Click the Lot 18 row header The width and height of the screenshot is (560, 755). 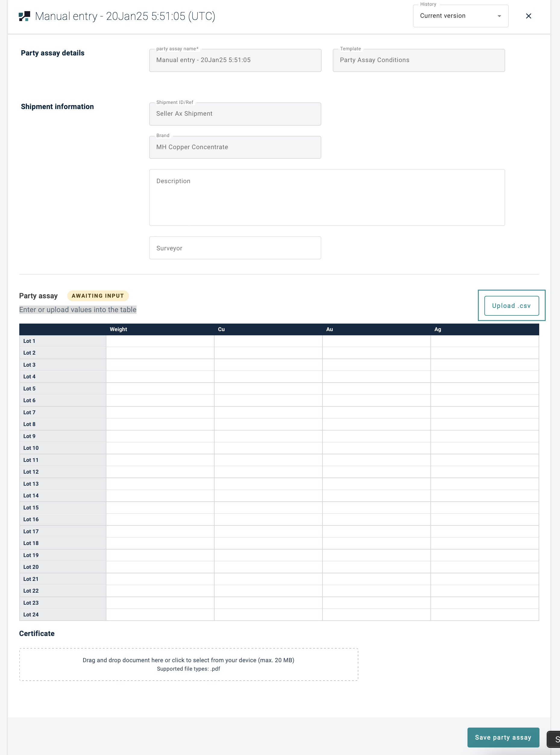click(x=62, y=543)
